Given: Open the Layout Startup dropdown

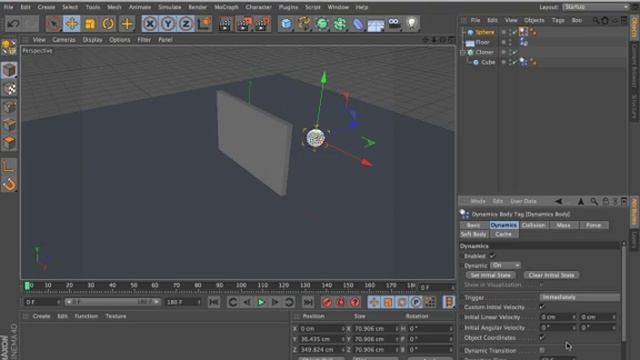Looking at the screenshot, I should 596,7.
